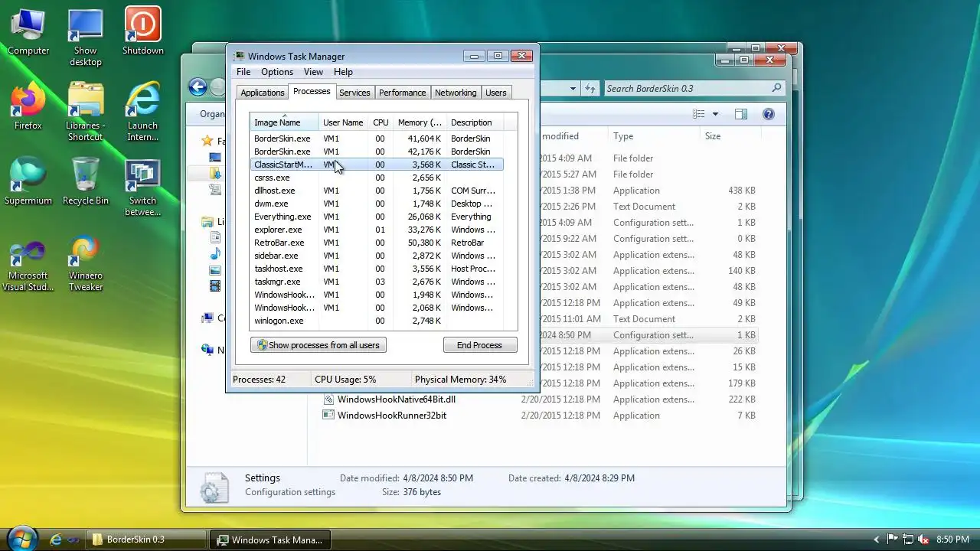
Task: Select the winlogon.exe process row
Action: pyautogui.click(x=377, y=321)
